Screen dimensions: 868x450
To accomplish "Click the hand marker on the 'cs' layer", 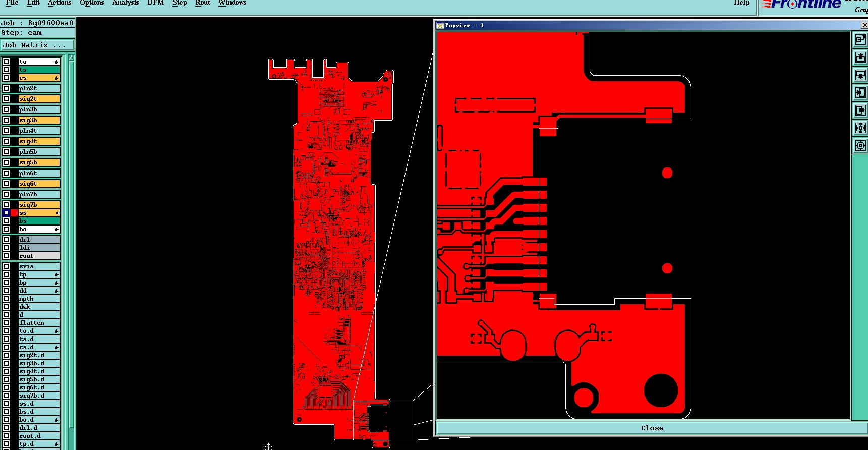I will (x=56, y=78).
